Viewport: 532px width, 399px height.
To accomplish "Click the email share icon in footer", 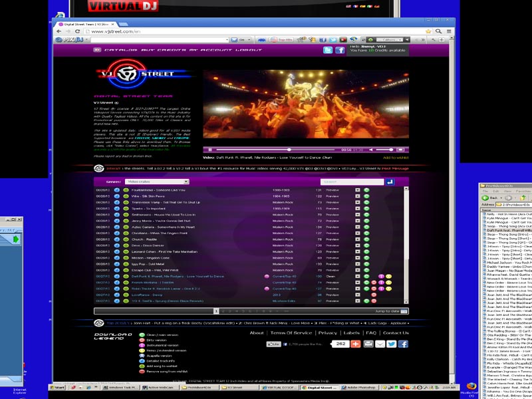I will coord(380,344).
